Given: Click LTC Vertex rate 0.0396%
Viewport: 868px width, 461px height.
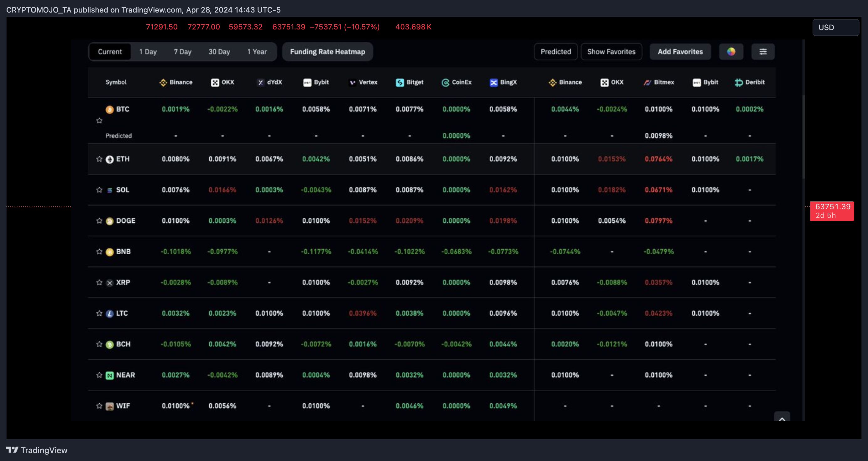Looking at the screenshot, I should coord(363,313).
